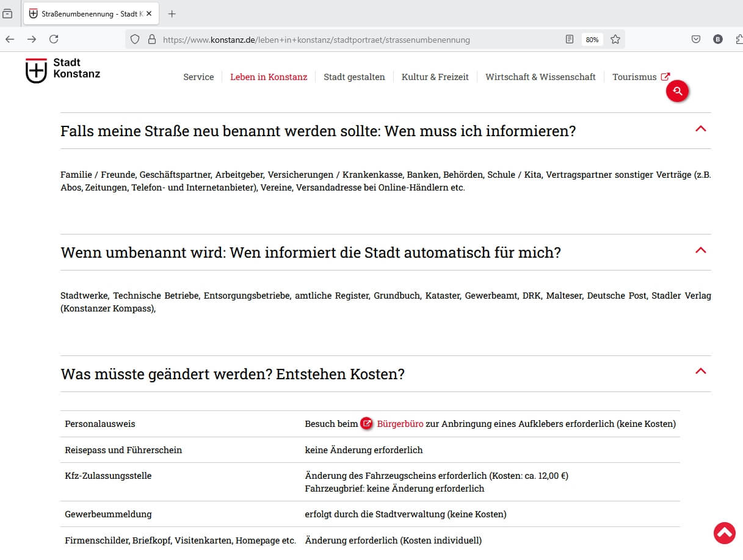The height and width of the screenshot is (560, 743).
Task: Open the Service menu item
Action: (x=198, y=77)
